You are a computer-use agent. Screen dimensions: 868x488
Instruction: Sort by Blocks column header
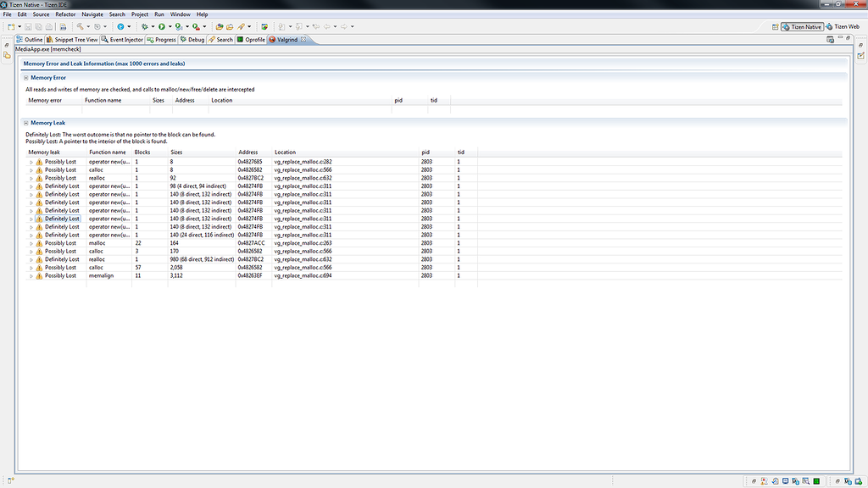142,152
